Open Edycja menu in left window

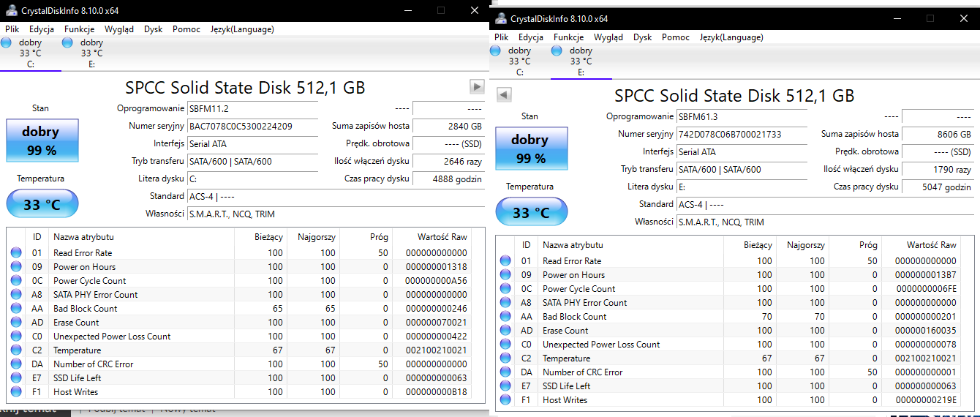42,29
